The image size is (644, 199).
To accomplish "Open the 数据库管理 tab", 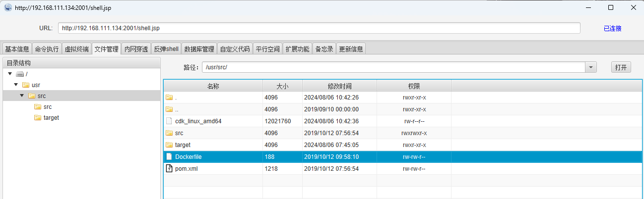I will coord(199,49).
